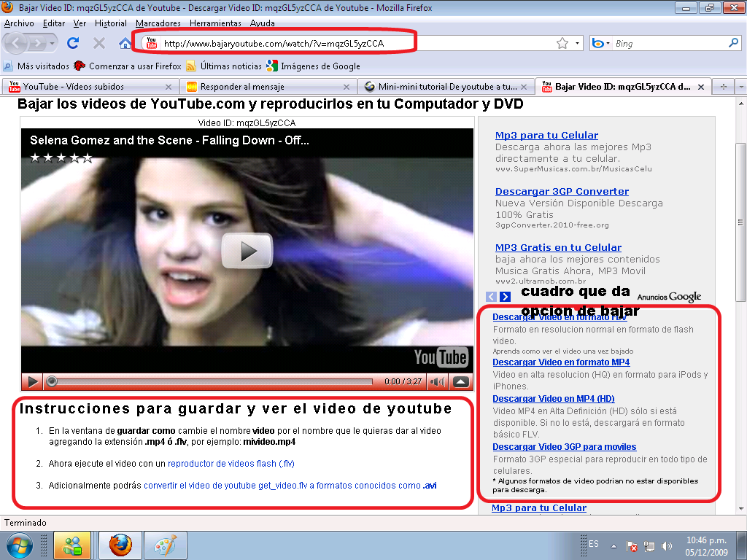Click inside the Bing search box
The image size is (747, 560).
[x=670, y=43]
